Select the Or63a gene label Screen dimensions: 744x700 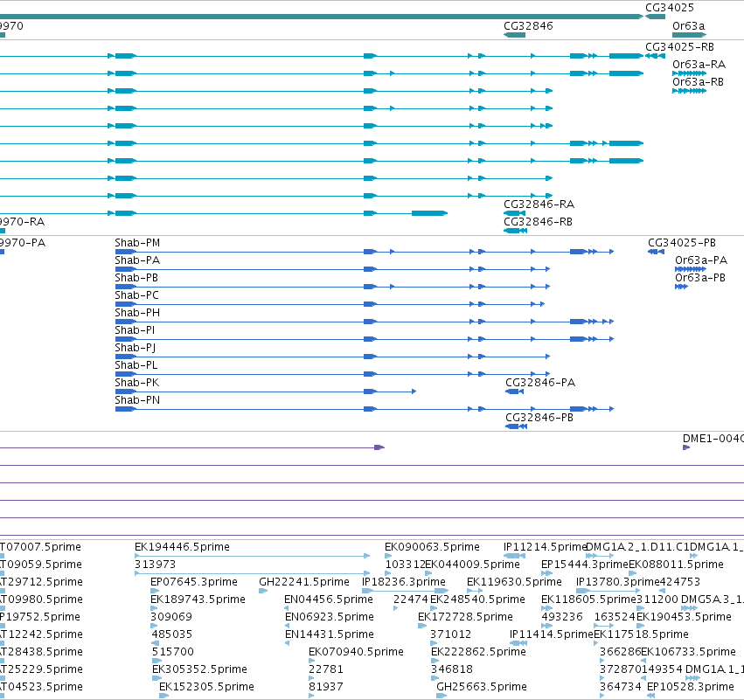[x=688, y=26]
